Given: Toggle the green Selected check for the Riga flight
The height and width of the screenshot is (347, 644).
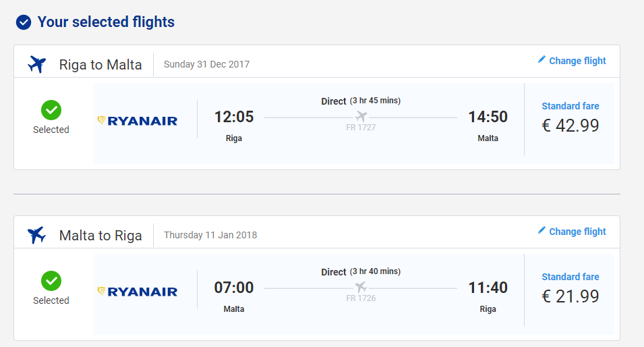Looking at the screenshot, I should pyautogui.click(x=51, y=110).
